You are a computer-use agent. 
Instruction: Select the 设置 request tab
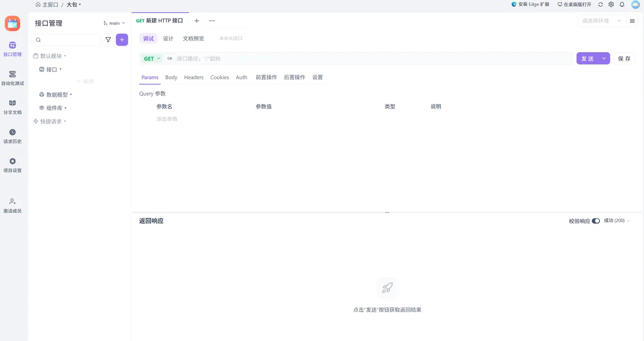(x=317, y=77)
